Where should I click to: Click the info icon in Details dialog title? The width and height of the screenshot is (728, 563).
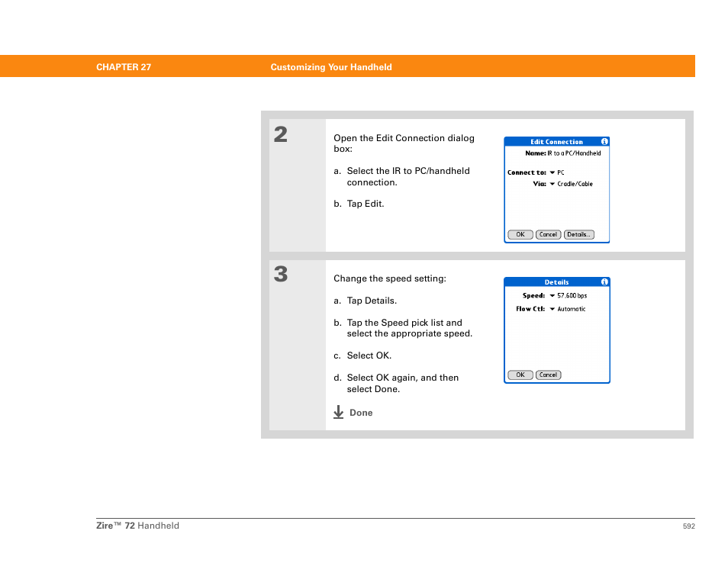[604, 281]
